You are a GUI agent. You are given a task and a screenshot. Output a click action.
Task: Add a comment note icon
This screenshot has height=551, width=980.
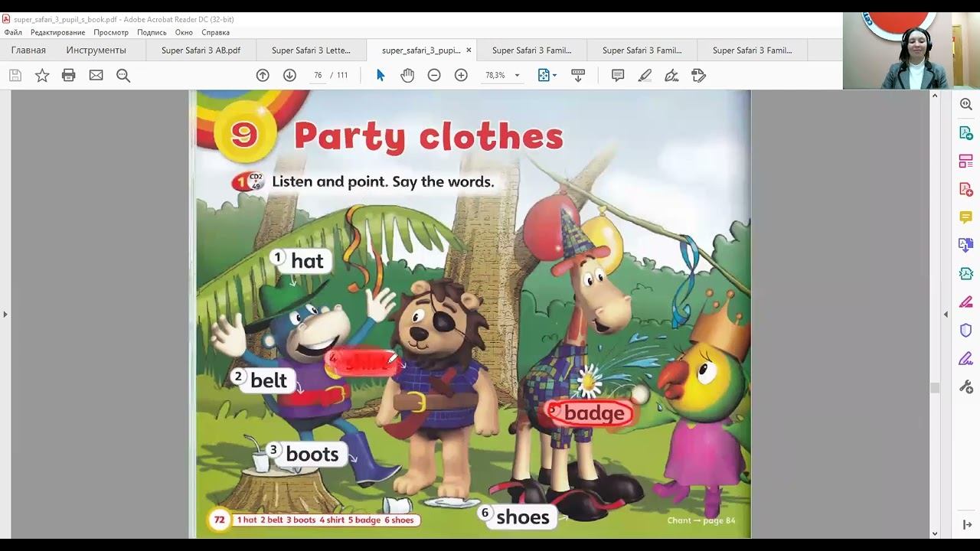(x=618, y=75)
